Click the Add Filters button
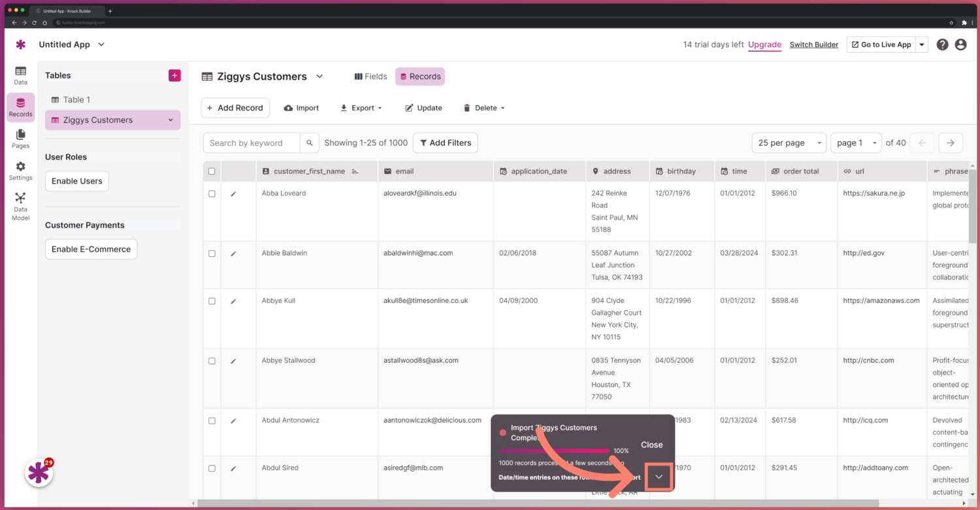Viewport: 980px width, 510px height. [x=445, y=143]
